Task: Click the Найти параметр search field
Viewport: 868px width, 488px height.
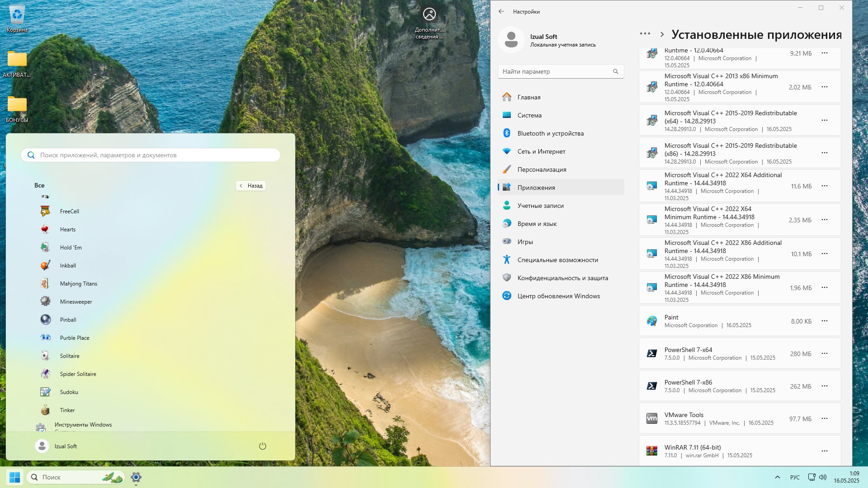Action: click(561, 71)
